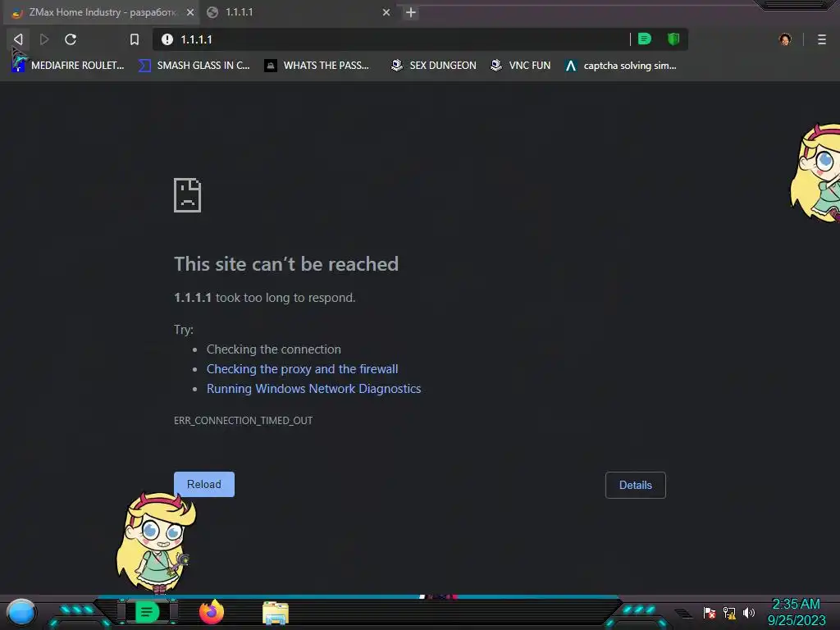This screenshot has width=840, height=630.
Task: Open Checking the proxy and the firewall link
Action: (302, 369)
